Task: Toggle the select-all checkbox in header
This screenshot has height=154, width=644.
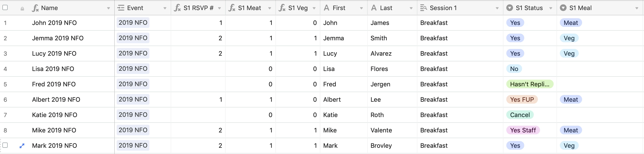Action: pos(5,7)
